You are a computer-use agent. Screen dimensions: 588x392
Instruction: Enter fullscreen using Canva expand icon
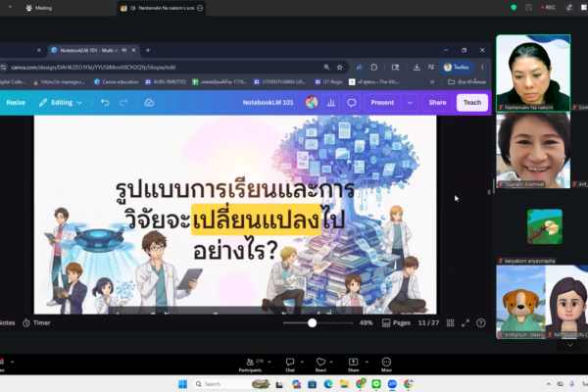465,323
